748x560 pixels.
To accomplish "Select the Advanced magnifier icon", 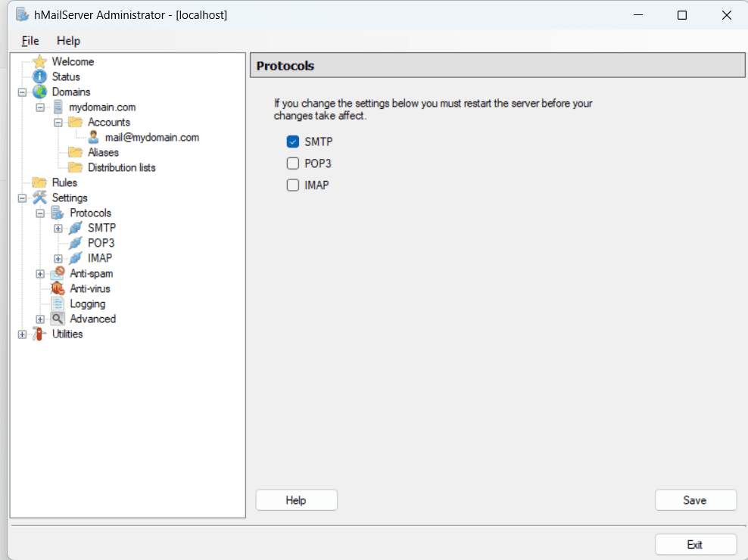I will tap(57, 319).
